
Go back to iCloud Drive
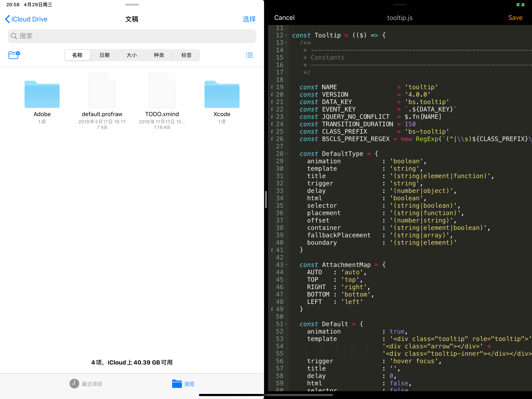coord(26,19)
